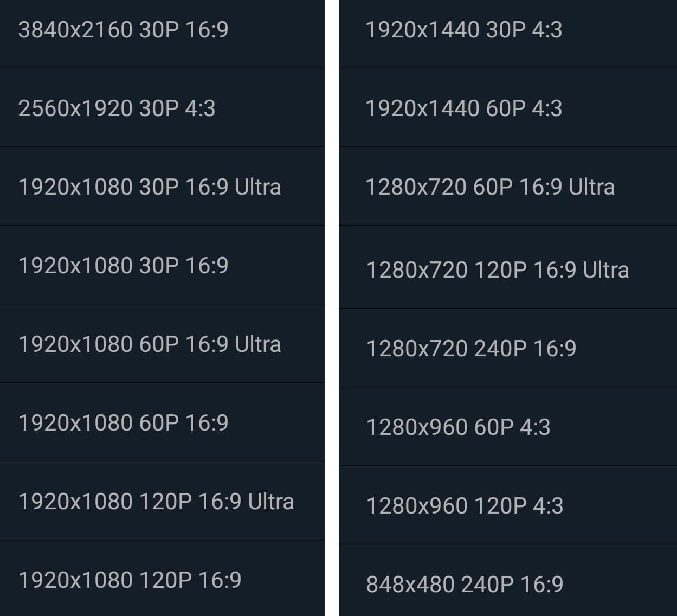The image size is (677, 616).
Task: Select the 1920x1440 60P 4:3 entry
Action: (x=464, y=108)
